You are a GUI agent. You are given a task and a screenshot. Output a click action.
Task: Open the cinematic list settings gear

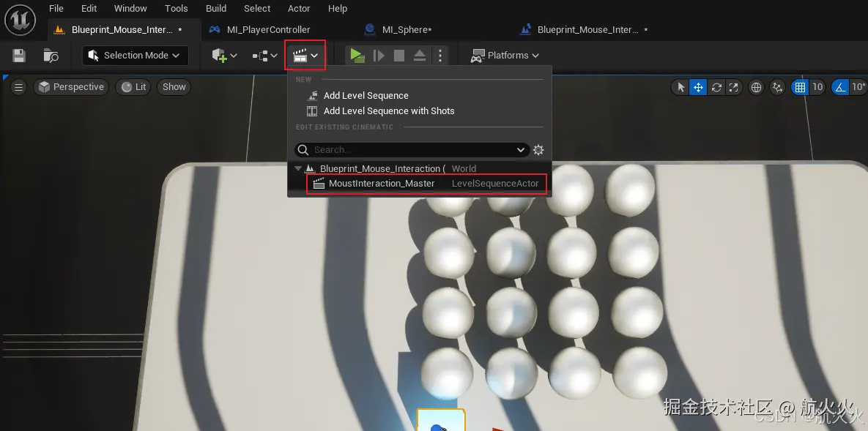[538, 150]
